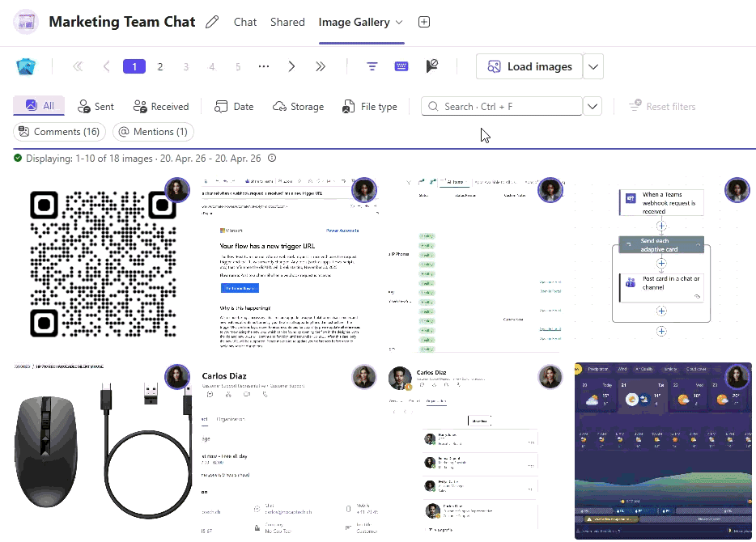The height and width of the screenshot is (542, 756).
Task: Click the green status check icon
Action: [18, 158]
